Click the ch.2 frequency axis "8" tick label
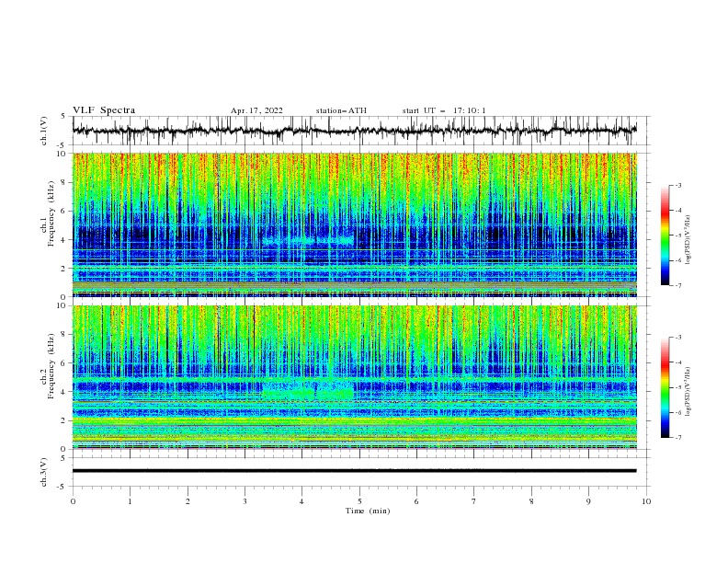This screenshot has width=728, height=563. 64,335
